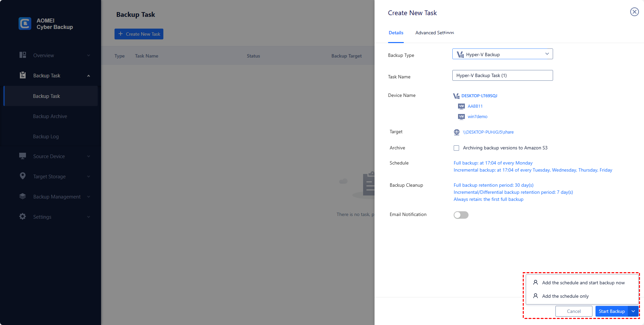The width and height of the screenshot is (644, 325).
Task: Switch to the Advanced Settings tab
Action: tap(434, 33)
